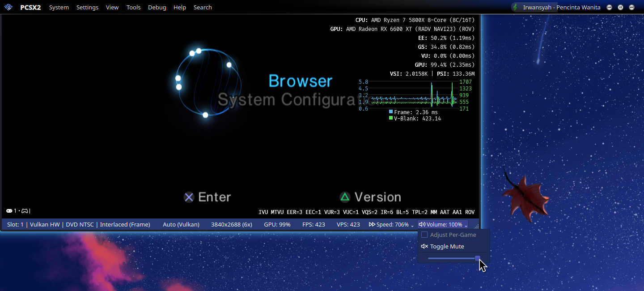Click the 3840x2688 (6x) resolution status
Image resolution: width=644 pixels, height=291 pixels.
[x=232, y=224]
